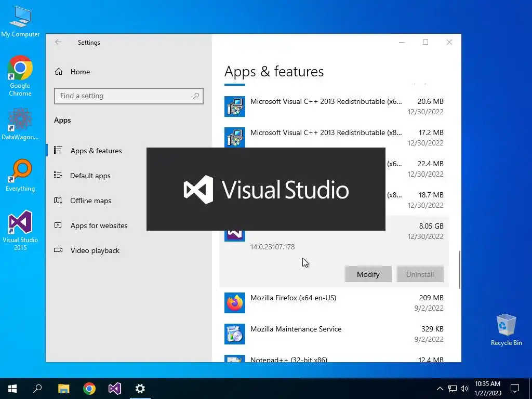Select Visual C++ 2013 Redistributable 20.6 MB entry
The height and width of the screenshot is (399, 532).
point(334,107)
